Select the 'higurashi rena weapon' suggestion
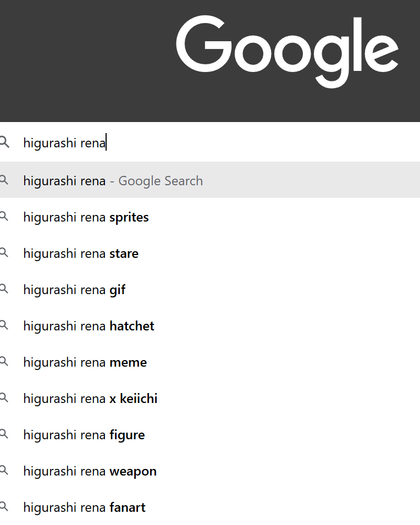420x525 pixels. tap(210, 471)
